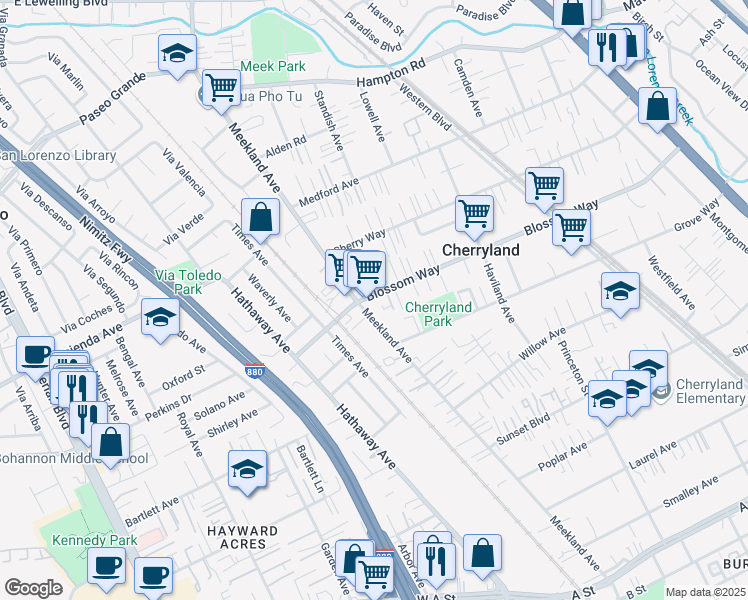This screenshot has height=600, width=748.
Task: Click the Hampton Rd street label
Action: pyautogui.click(x=391, y=72)
